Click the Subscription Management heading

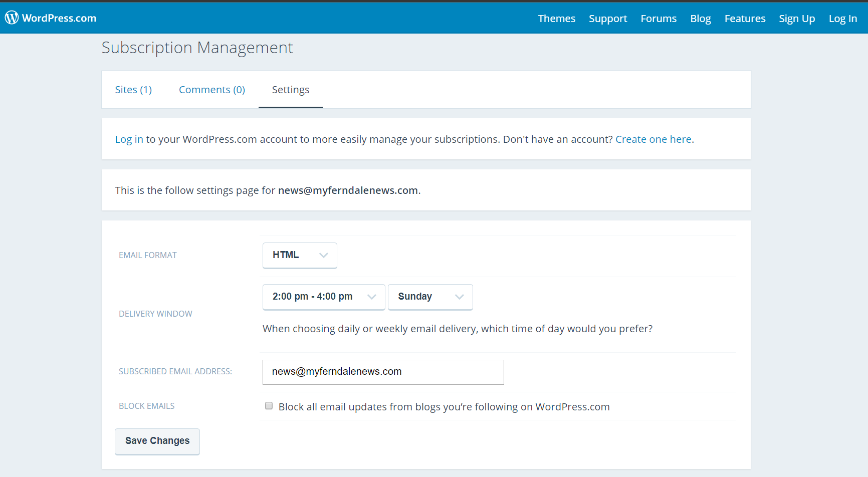click(x=197, y=48)
